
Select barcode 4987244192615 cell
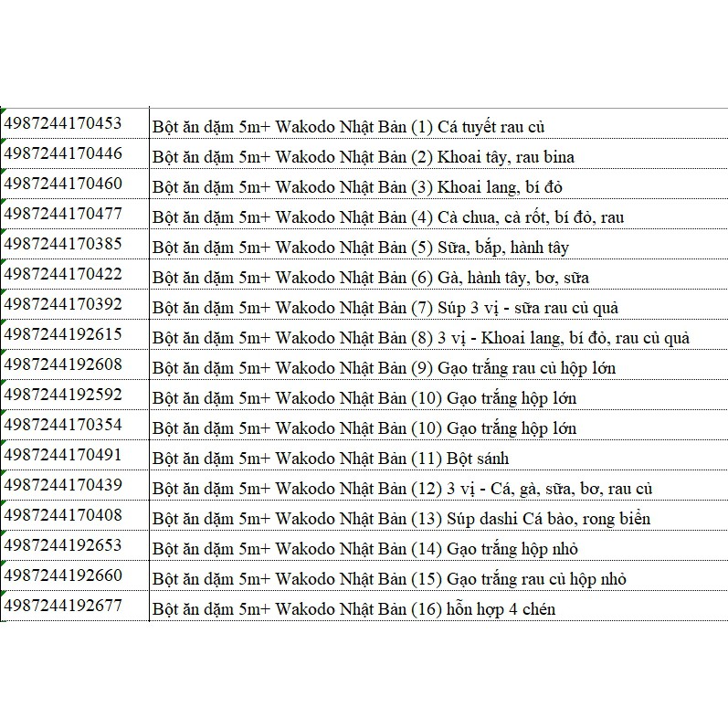point(75,334)
